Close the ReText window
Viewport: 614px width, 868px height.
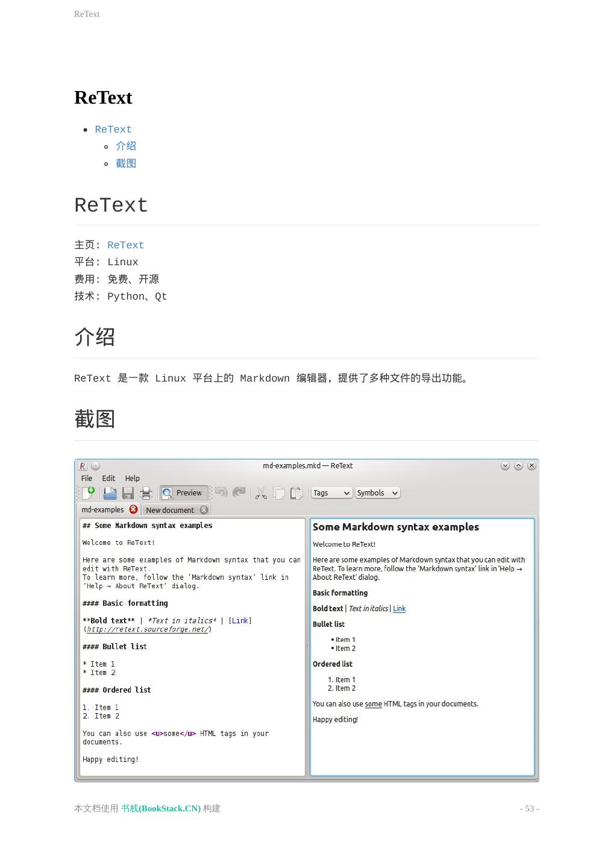531,466
